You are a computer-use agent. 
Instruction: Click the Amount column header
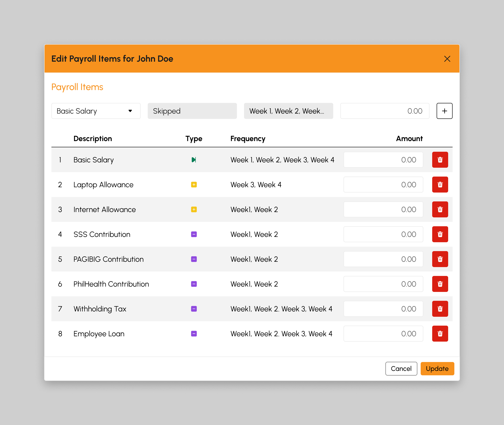[409, 139]
